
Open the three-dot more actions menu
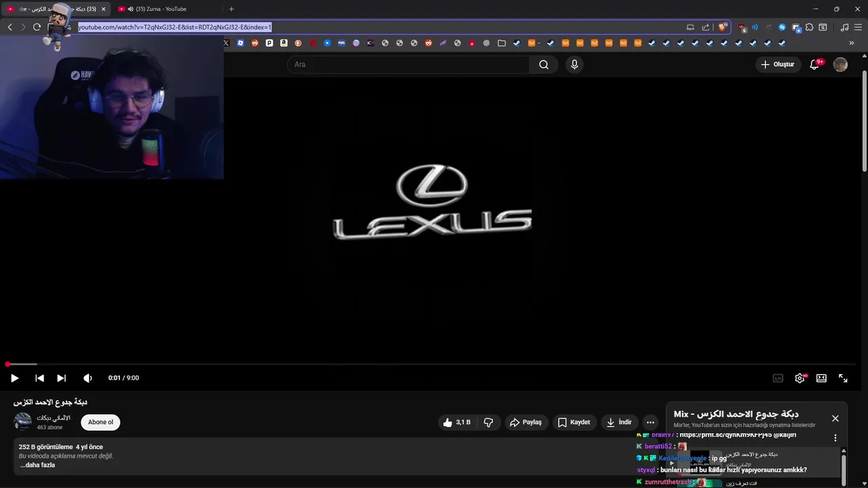tap(650, 422)
